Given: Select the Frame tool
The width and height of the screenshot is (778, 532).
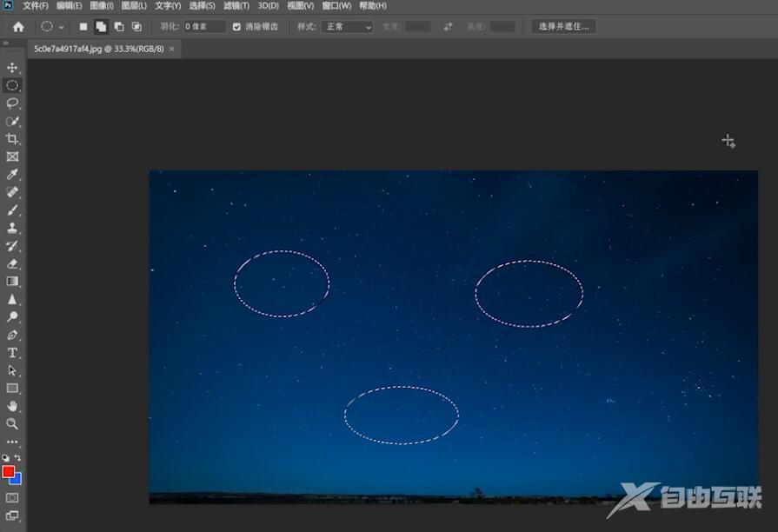Looking at the screenshot, I should point(12,156).
